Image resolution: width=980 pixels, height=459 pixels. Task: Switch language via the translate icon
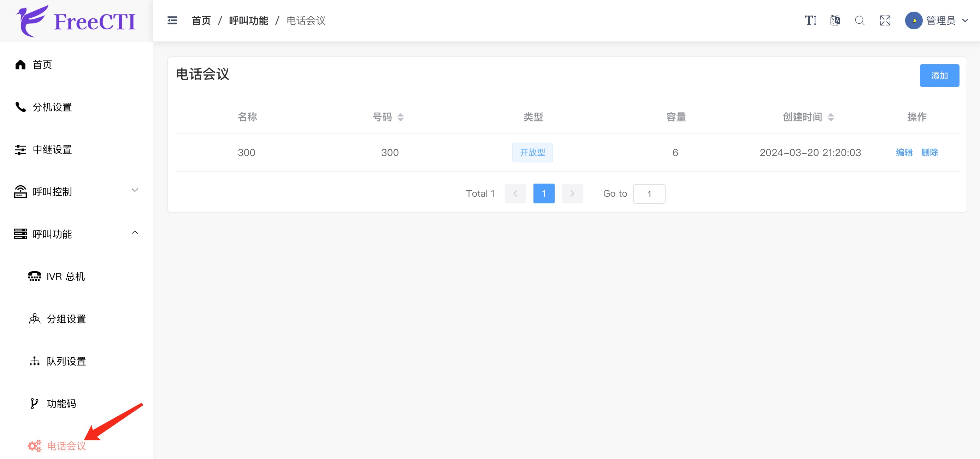coord(835,20)
